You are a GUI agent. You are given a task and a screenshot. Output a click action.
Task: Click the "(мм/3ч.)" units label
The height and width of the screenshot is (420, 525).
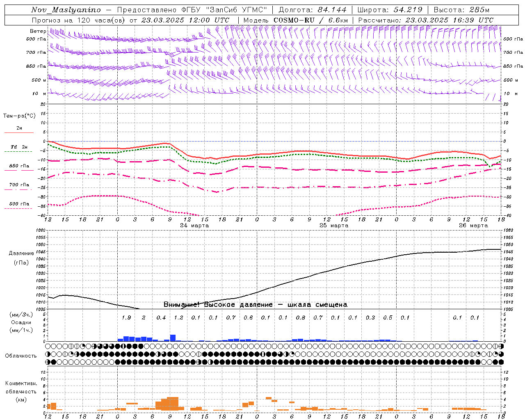point(21,315)
